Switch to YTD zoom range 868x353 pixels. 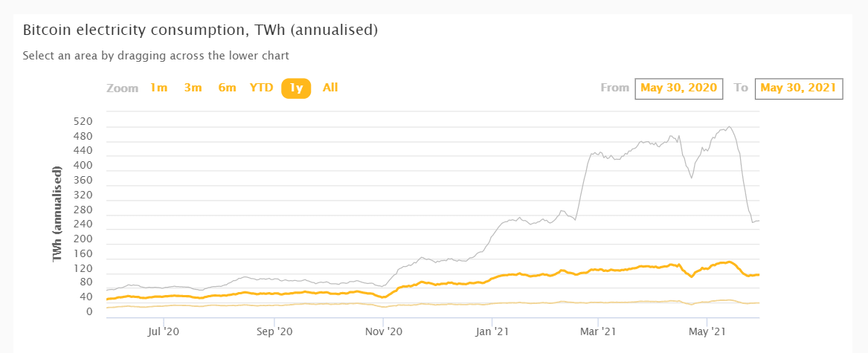(x=261, y=88)
